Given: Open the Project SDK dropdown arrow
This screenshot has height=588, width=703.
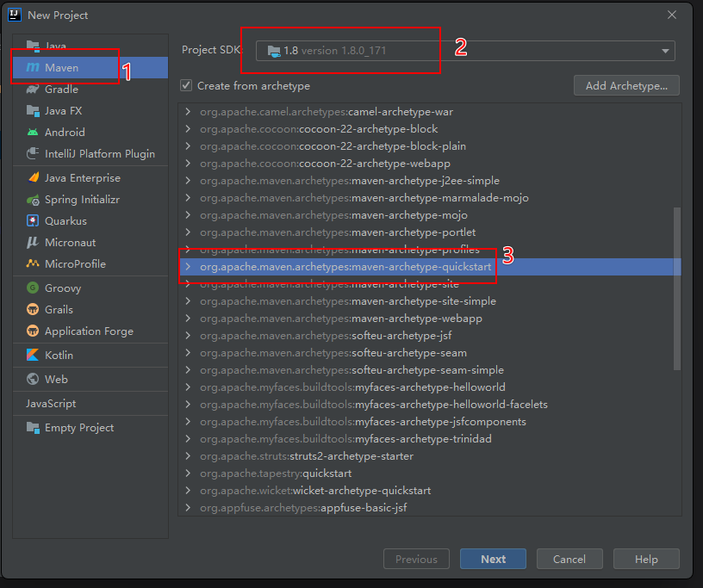Looking at the screenshot, I should pyautogui.click(x=665, y=51).
